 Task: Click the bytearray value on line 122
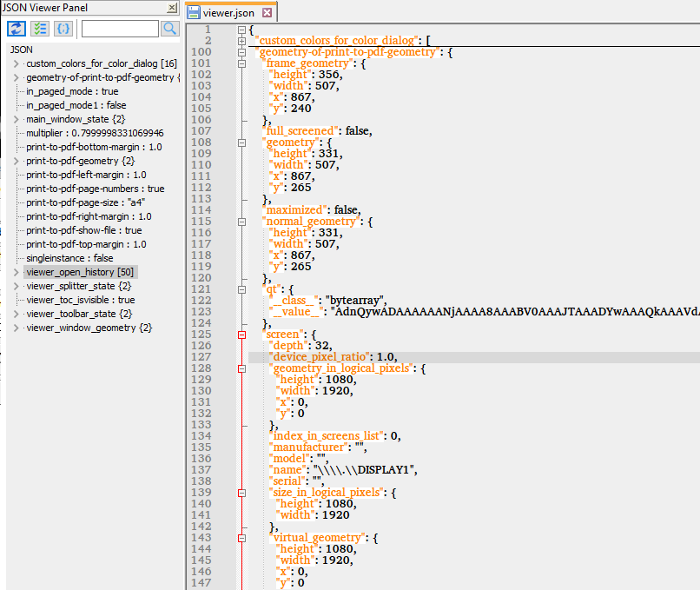coord(355,300)
